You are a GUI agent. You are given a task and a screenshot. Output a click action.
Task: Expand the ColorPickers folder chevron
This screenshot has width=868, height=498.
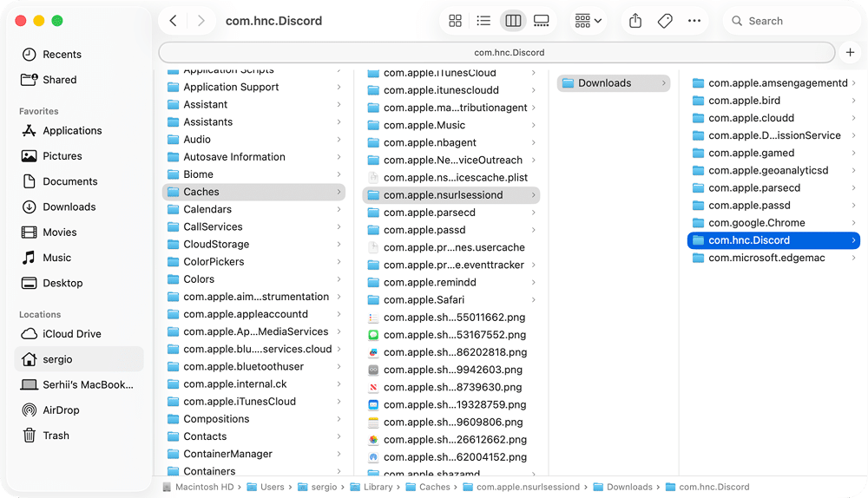[339, 262]
